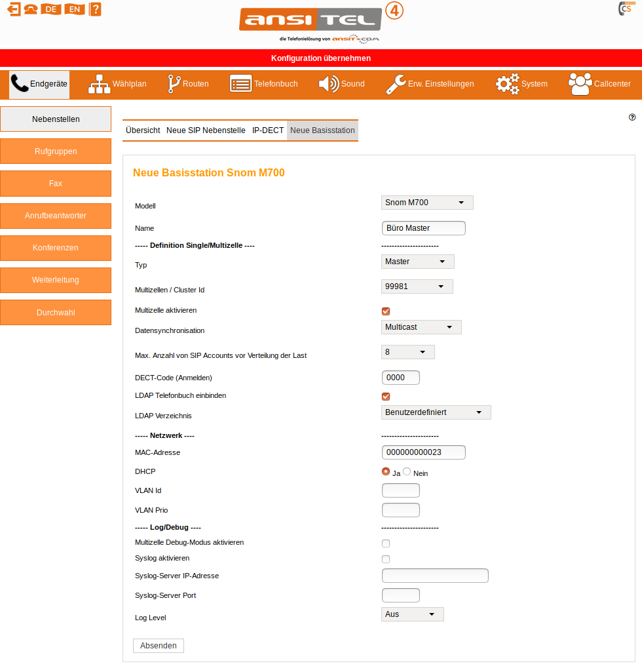The height and width of the screenshot is (672, 642).
Task: Open Wählplan from the navigation bar
Action: [118, 84]
